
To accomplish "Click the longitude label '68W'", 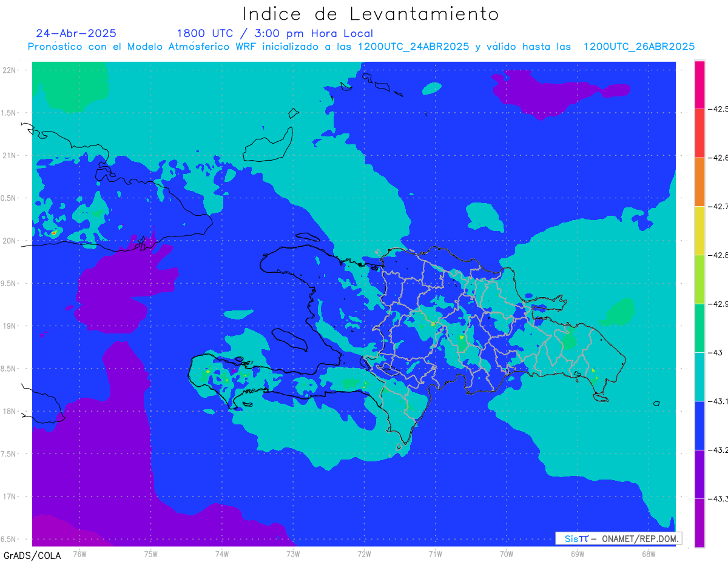I will (649, 554).
